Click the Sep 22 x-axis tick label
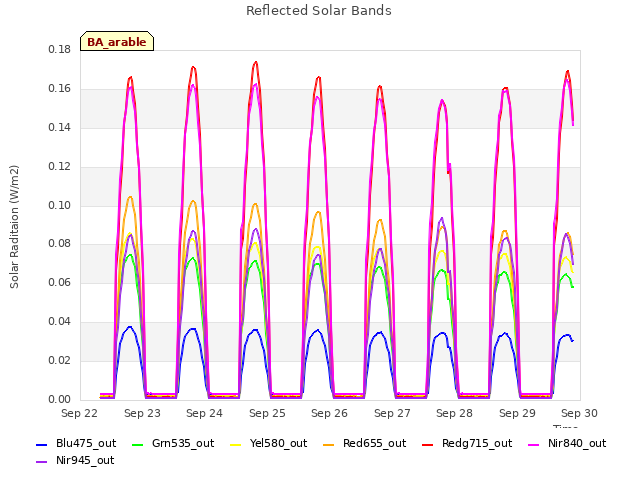640x480 pixels. pos(79,413)
